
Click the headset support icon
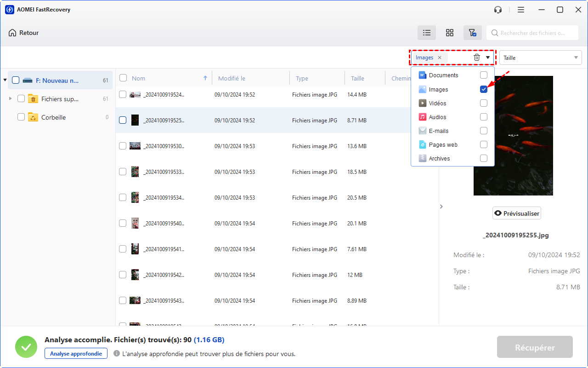click(x=498, y=10)
